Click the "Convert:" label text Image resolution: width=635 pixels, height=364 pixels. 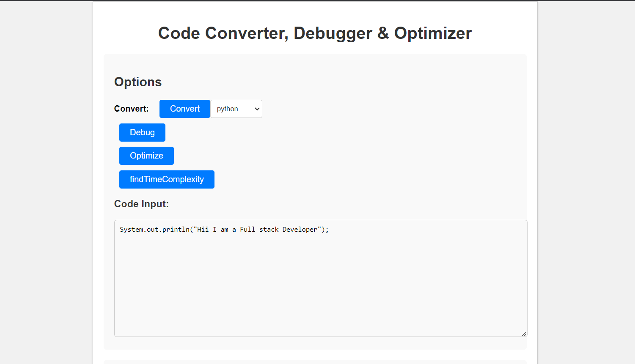(x=131, y=109)
